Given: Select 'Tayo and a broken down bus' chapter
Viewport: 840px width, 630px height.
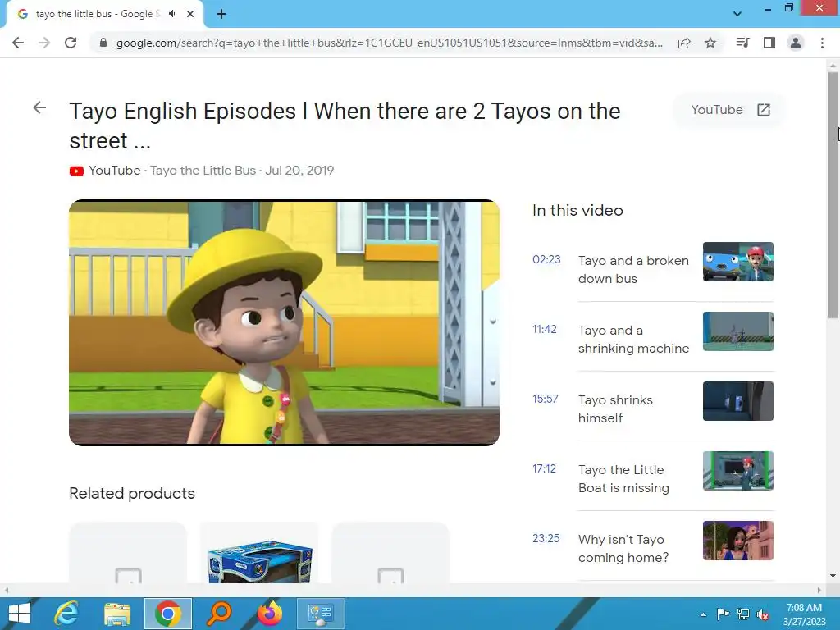Looking at the screenshot, I should [633, 269].
